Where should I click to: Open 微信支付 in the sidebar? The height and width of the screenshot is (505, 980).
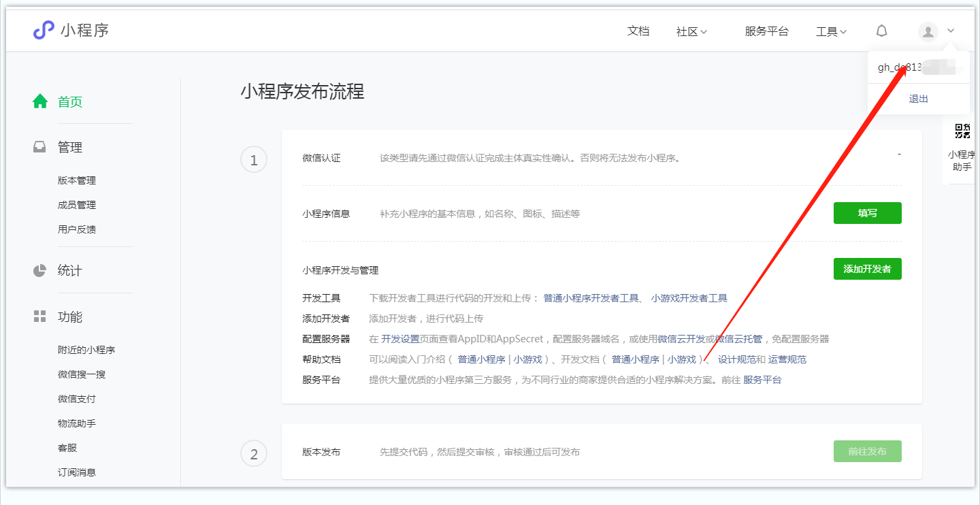point(77,399)
